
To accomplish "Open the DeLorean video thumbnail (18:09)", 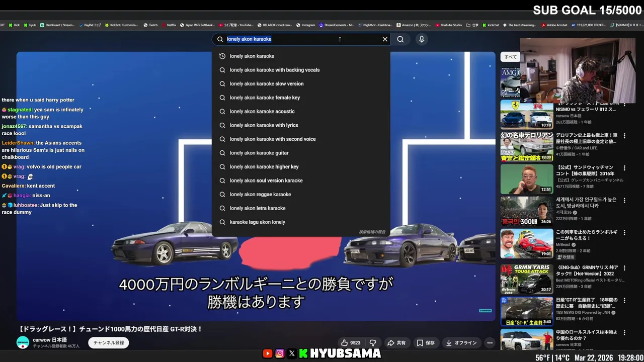I will point(527,147).
